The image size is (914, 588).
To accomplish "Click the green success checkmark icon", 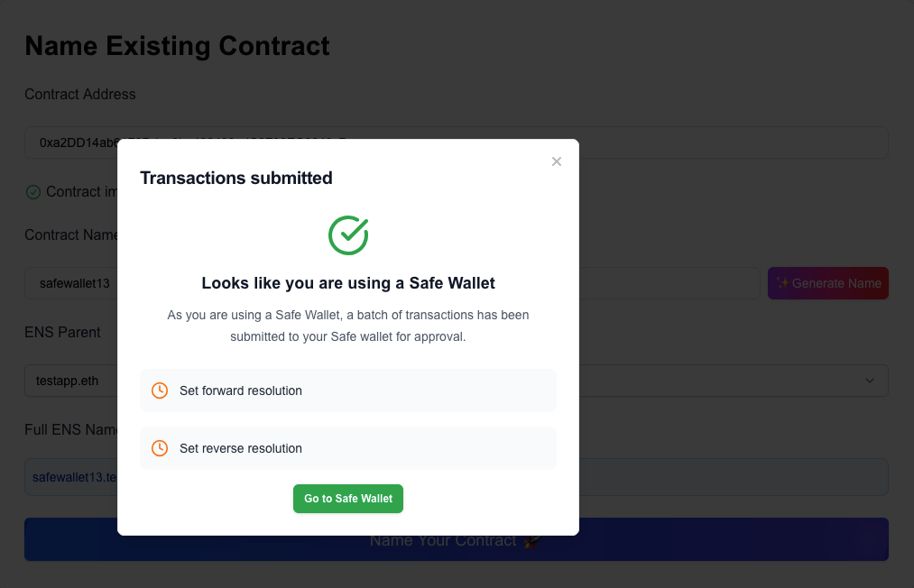I will pos(348,234).
